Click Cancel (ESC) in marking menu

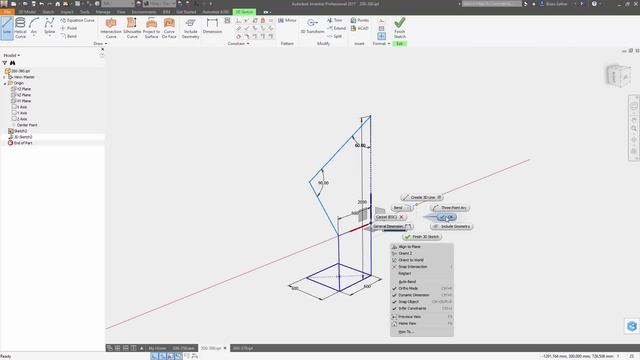[x=390, y=217]
